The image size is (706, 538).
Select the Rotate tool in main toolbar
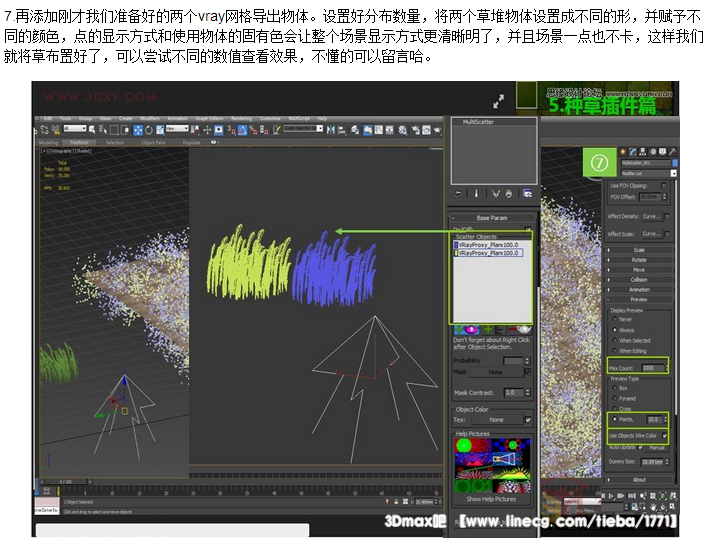coord(149,130)
